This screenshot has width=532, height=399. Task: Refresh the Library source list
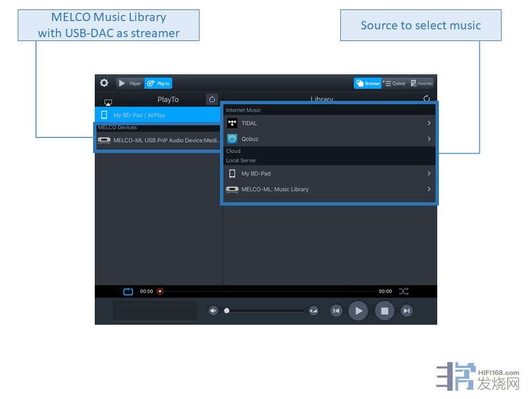click(x=426, y=99)
